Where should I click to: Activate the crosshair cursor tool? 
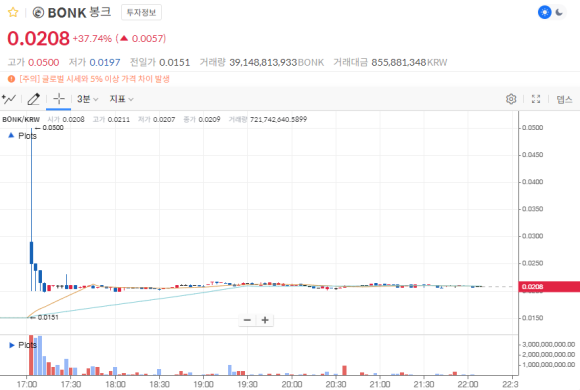58,99
